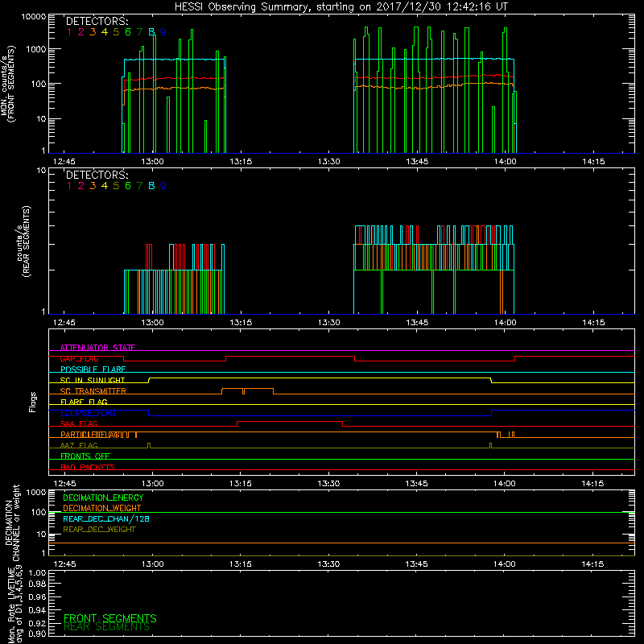Click the DECIMATION CHANNEL or weight axis title
The width and height of the screenshot is (644, 644).
pyautogui.click(x=12, y=522)
